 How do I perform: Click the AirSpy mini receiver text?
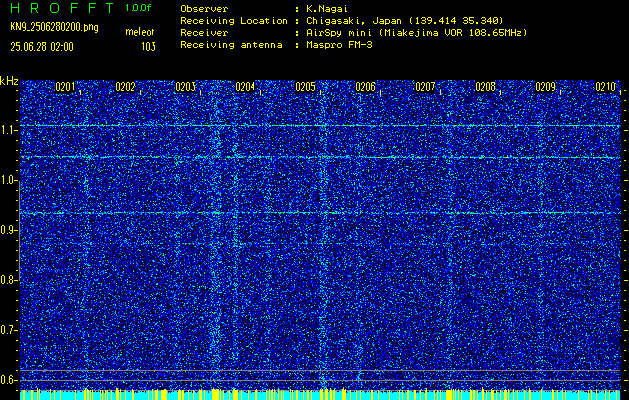tap(416, 32)
